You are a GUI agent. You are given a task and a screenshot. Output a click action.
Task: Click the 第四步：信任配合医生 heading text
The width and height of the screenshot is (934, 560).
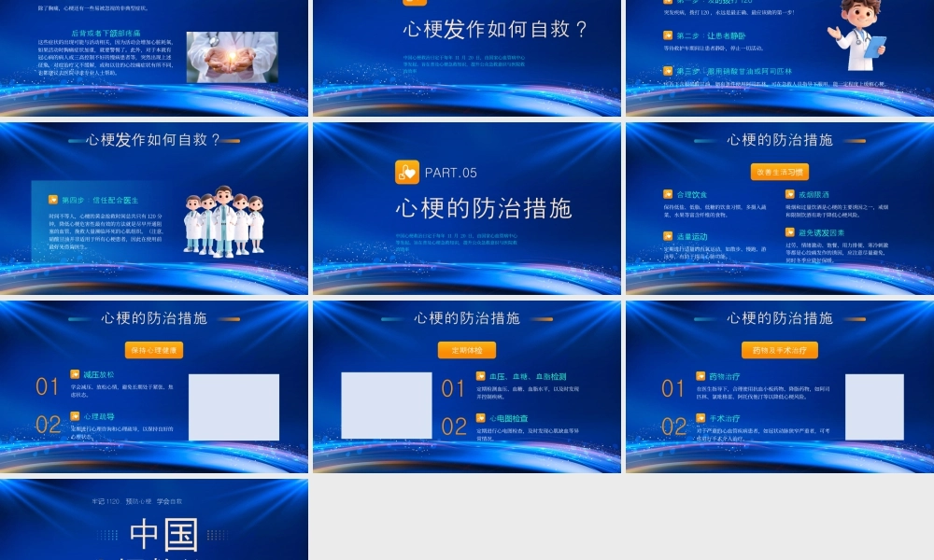pos(100,200)
